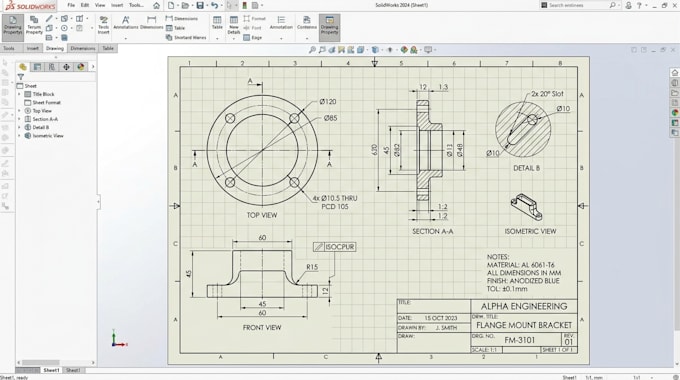The height and width of the screenshot is (380, 680).
Task: Click the Home icon in the title bar
Action: coord(157,5)
